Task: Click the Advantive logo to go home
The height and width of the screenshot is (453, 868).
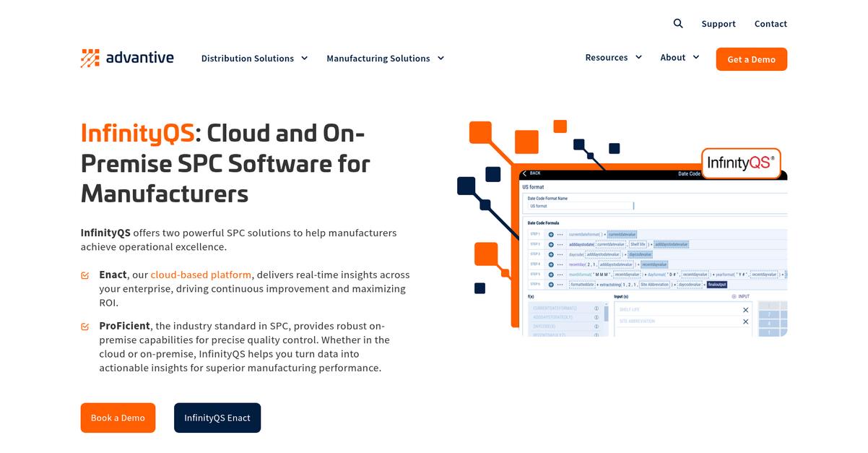Action: point(127,58)
